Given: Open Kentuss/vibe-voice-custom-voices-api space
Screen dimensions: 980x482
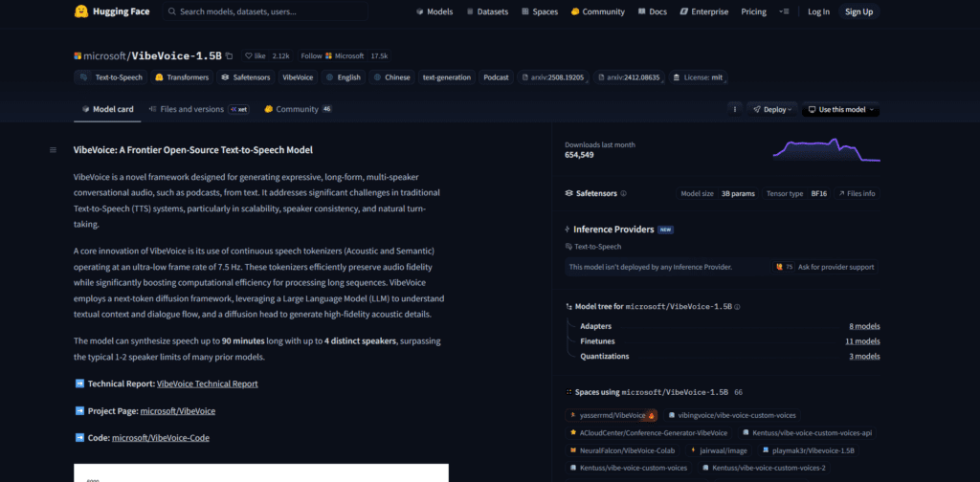Looking at the screenshot, I should 808,432.
